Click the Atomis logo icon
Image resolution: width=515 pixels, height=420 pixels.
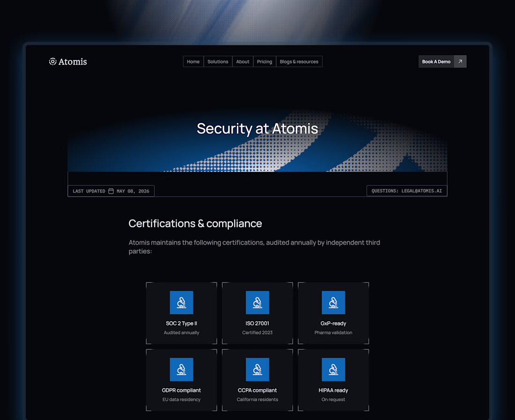52,61
